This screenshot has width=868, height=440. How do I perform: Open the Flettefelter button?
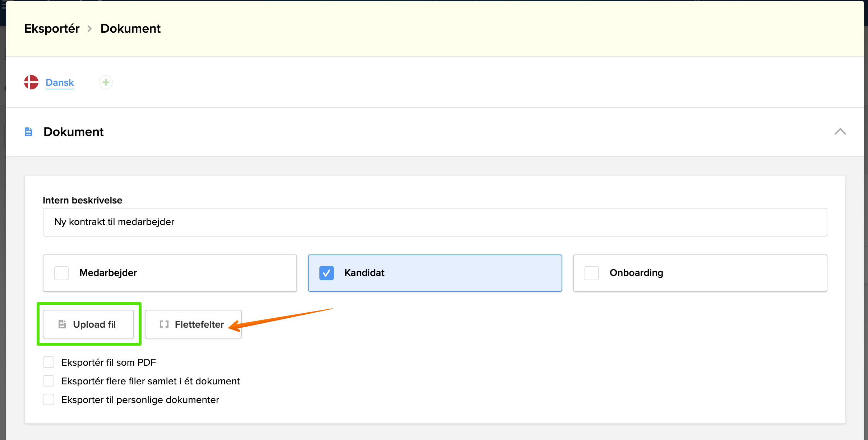click(193, 324)
